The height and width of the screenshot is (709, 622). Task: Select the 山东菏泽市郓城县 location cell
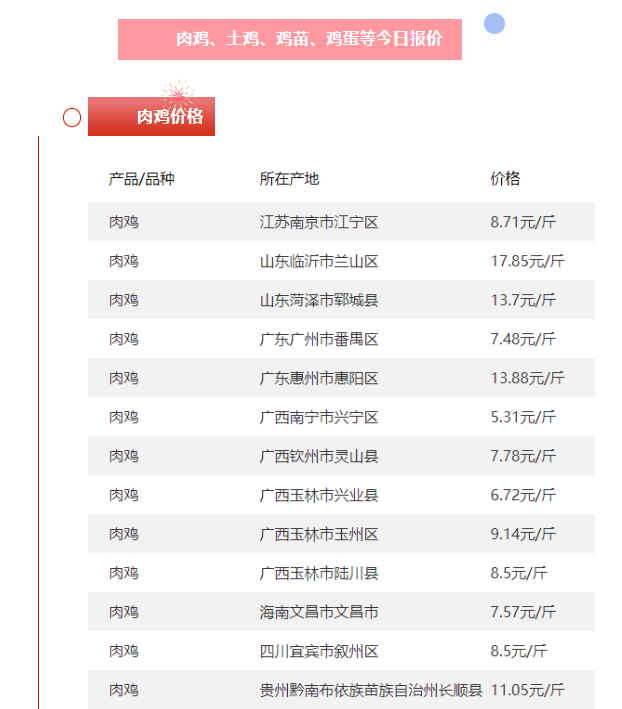tap(319, 300)
